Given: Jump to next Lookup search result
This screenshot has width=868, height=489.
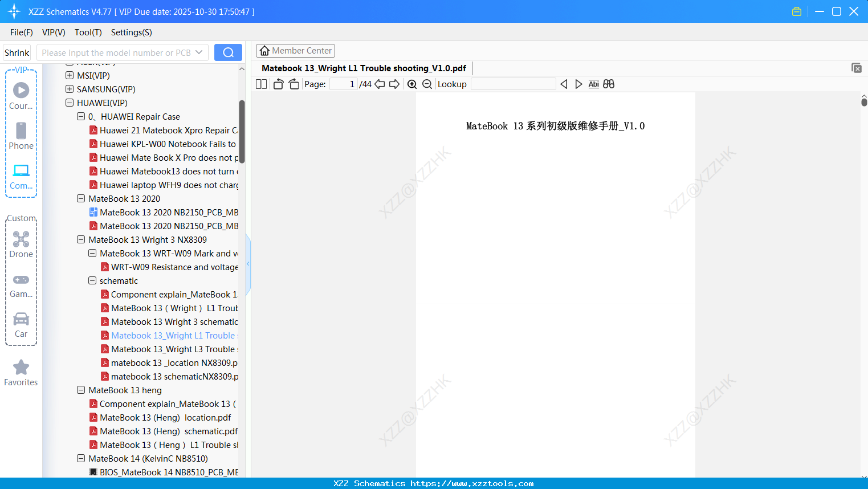Looking at the screenshot, I should point(578,84).
